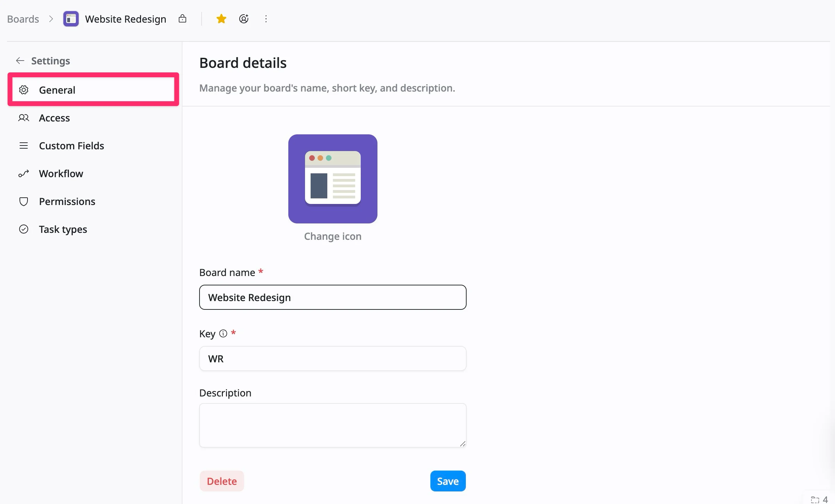Focus the Key input field
This screenshot has height=504, width=835.
tap(333, 359)
